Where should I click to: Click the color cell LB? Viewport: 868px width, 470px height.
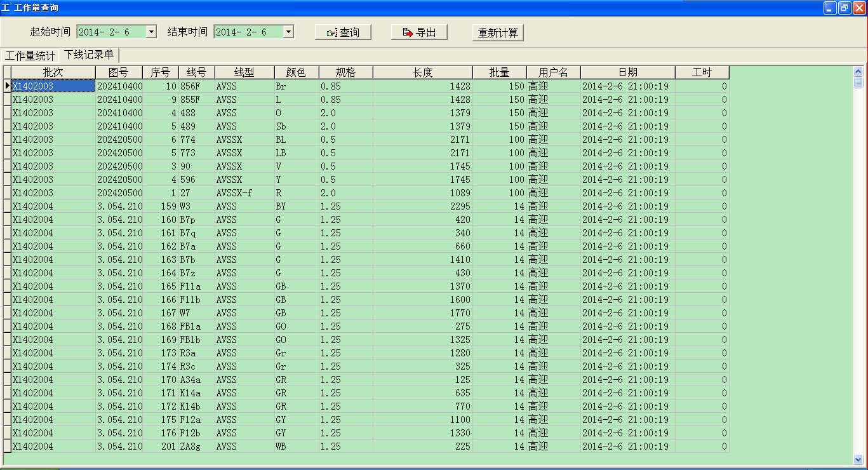(297, 152)
